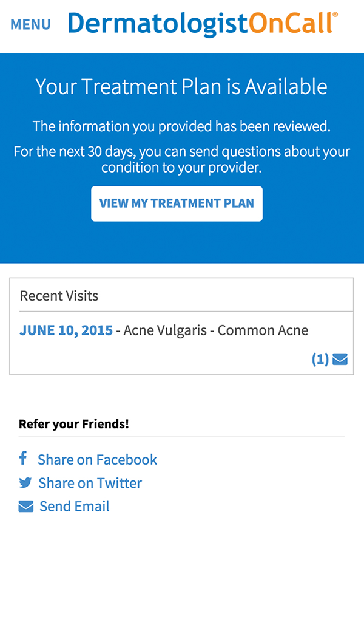Click the VIEW MY TREATMENT PLAN button
The height and width of the screenshot is (622, 364).
(177, 203)
